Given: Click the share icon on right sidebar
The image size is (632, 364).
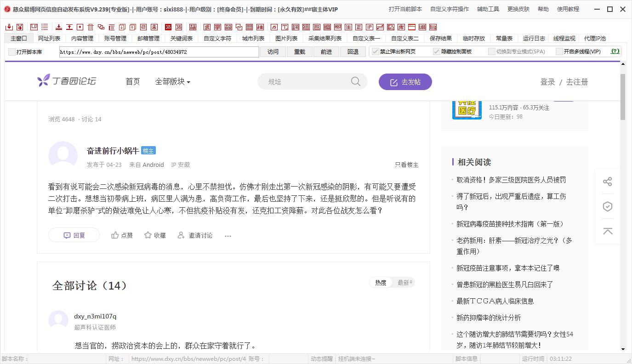Looking at the screenshot, I should pyautogui.click(x=608, y=182).
